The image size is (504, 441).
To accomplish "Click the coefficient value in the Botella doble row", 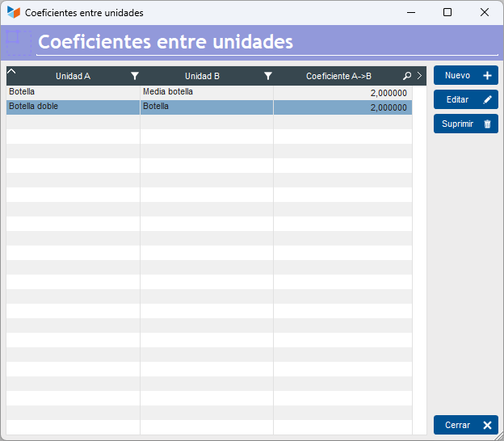I will (388, 107).
